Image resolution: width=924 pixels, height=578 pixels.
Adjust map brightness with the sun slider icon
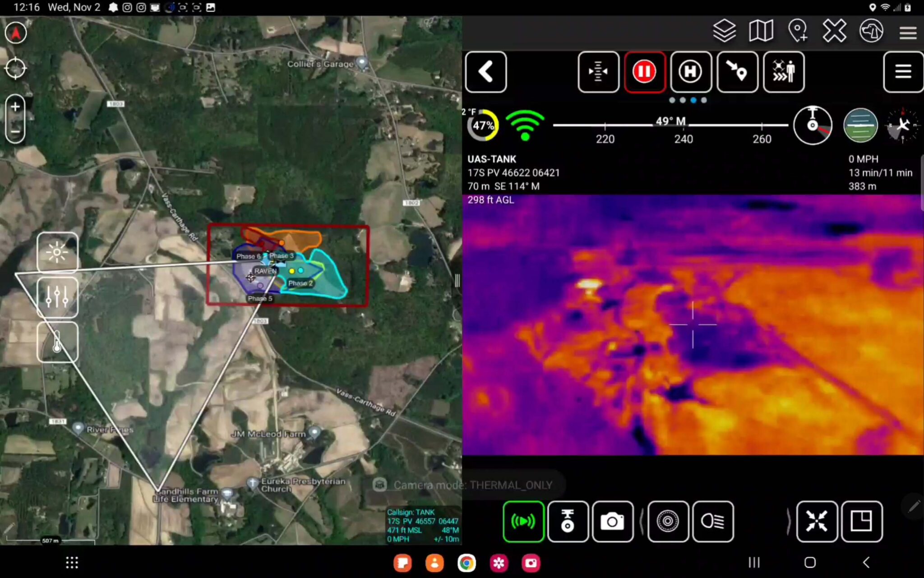[57, 253]
